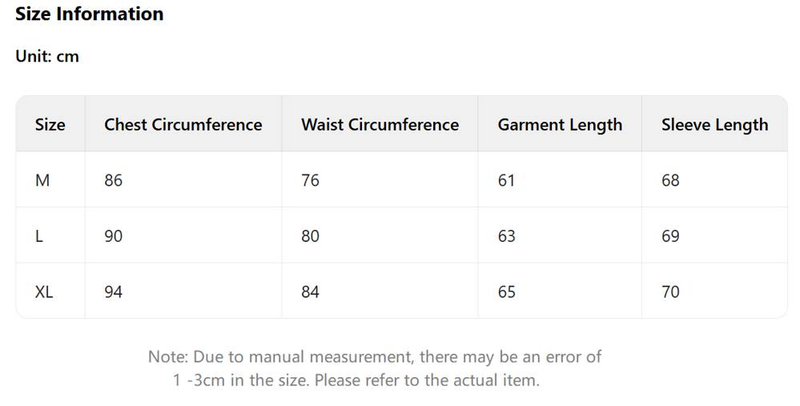Click the Garment Length column header
The image size is (800, 406).
click(x=560, y=125)
